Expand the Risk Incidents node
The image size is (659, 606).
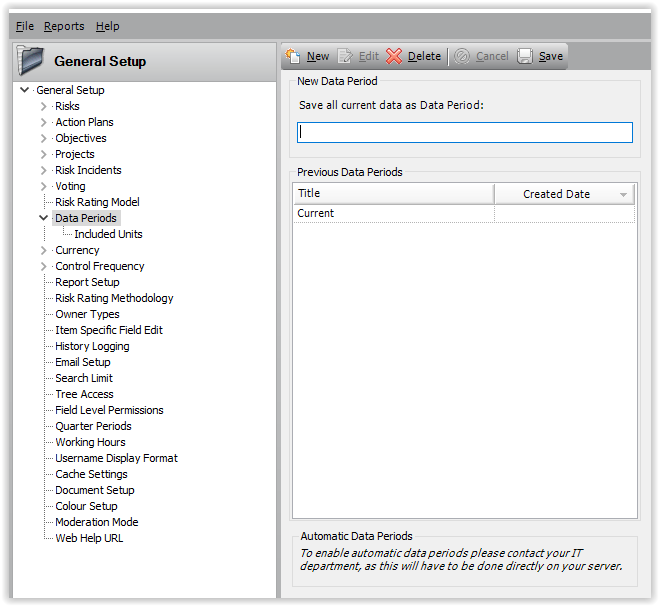point(43,170)
